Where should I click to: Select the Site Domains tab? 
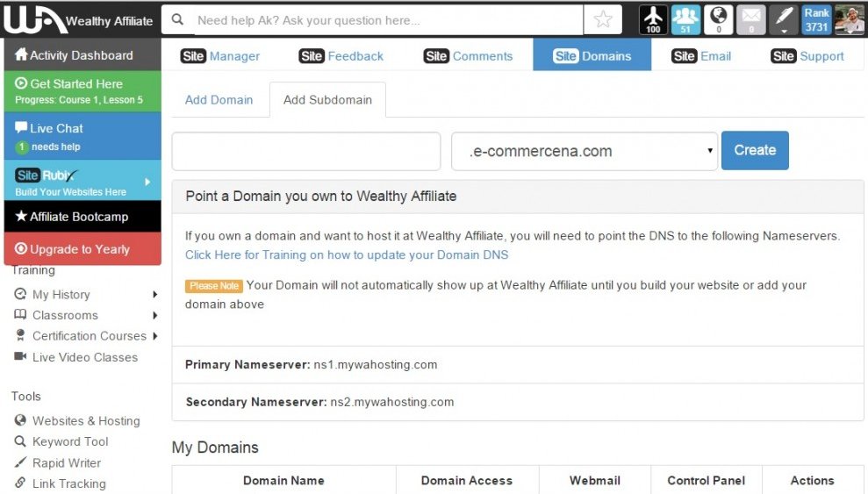pyautogui.click(x=592, y=54)
